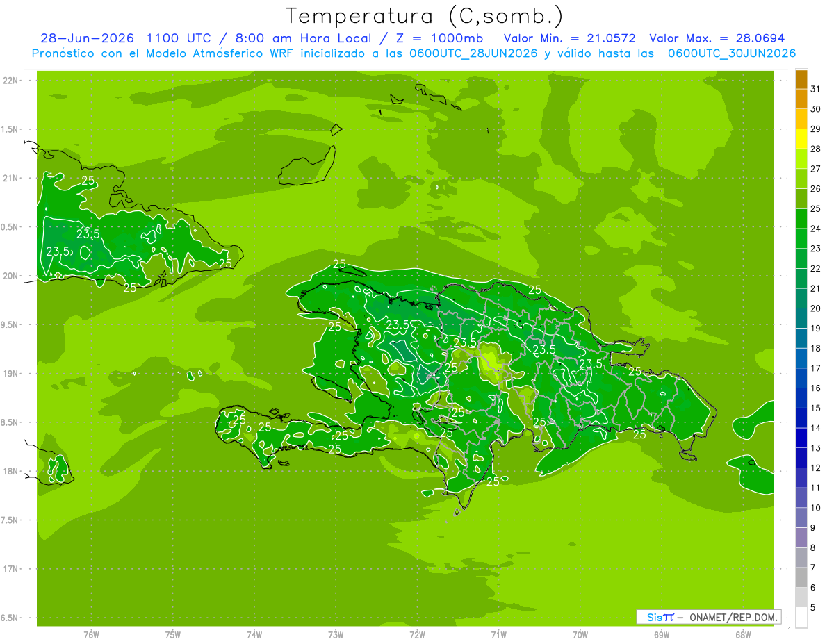The height and width of the screenshot is (644, 834).
Task: Click the blue 'Sisπ' logo text
Action: [x=660, y=617]
